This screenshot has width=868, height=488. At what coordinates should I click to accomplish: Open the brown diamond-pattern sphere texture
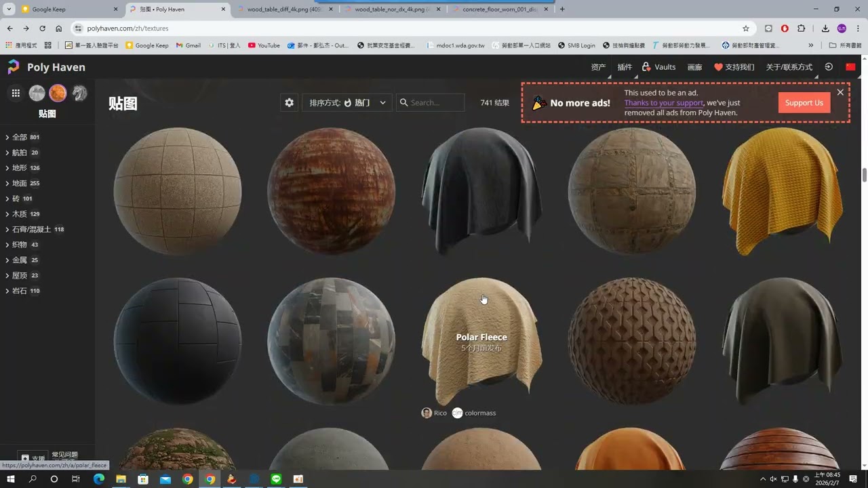click(x=632, y=341)
